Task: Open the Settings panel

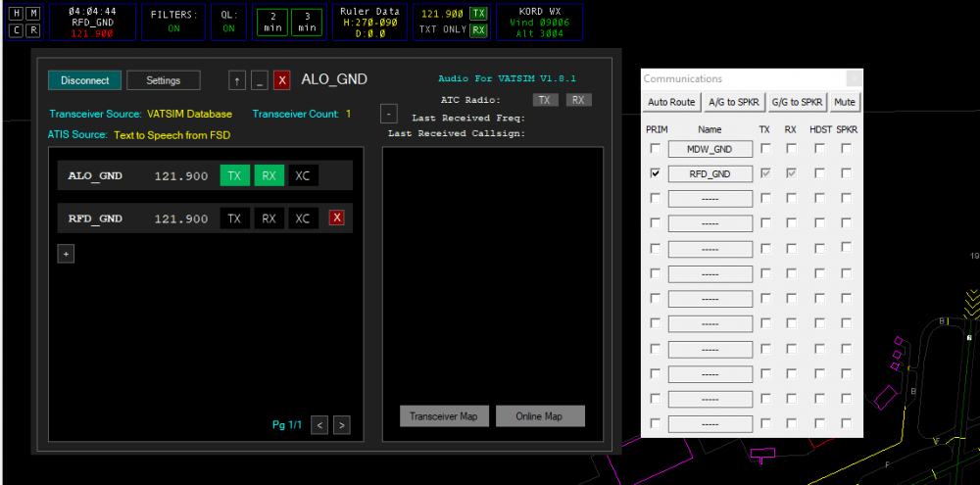Action: coord(164,80)
